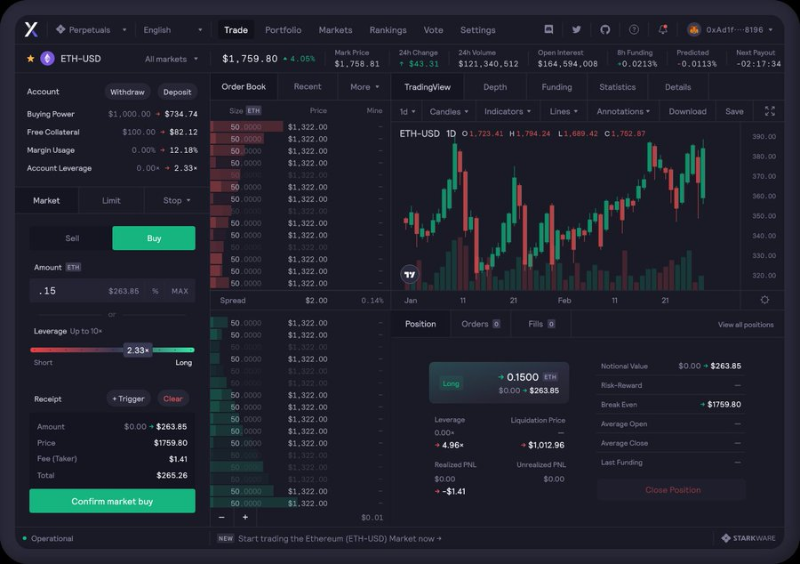The image size is (800, 564).
Task: Adjust the leverage slider handle
Action: (138, 350)
